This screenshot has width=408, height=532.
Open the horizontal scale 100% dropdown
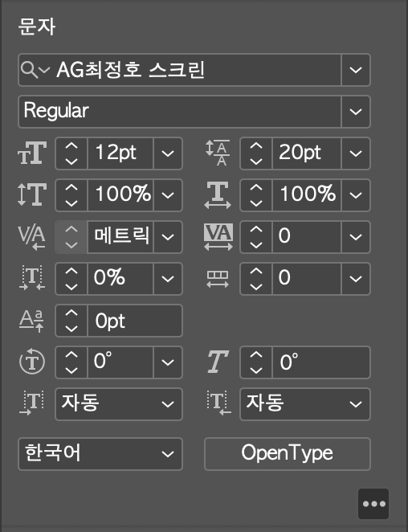coord(356,195)
